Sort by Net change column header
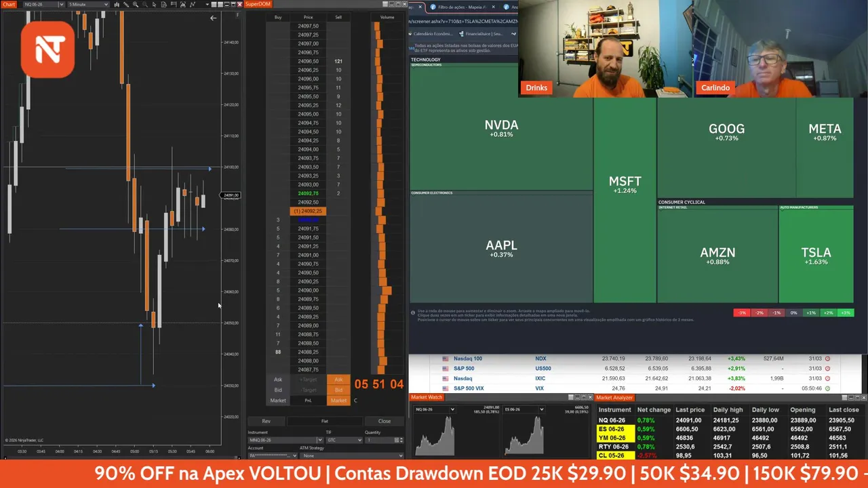The image size is (868, 488). [x=654, y=409]
